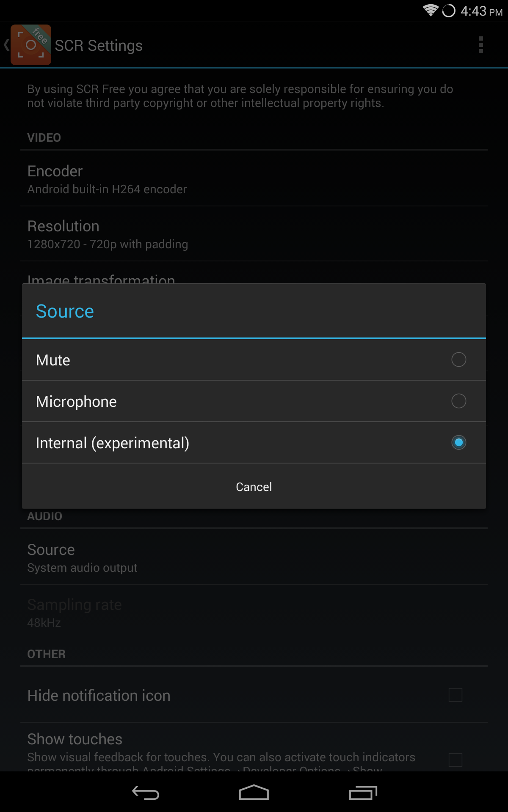
Task: Tap the Home navigation icon
Action: (254, 793)
